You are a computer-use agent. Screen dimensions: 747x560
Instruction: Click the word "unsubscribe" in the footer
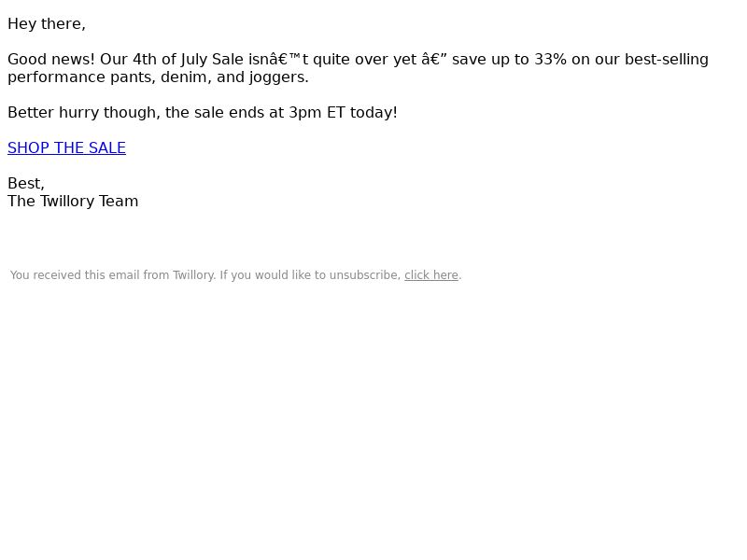pos(365,275)
